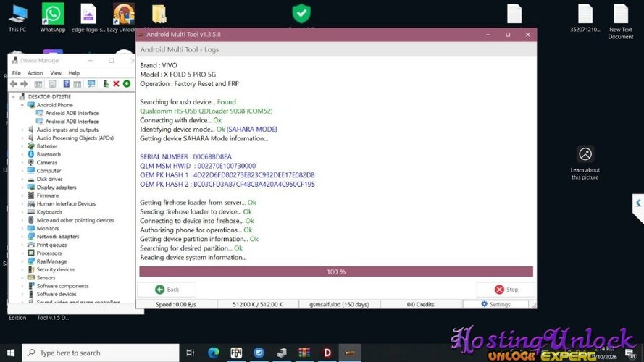Open This PC desktop icon

click(17, 19)
